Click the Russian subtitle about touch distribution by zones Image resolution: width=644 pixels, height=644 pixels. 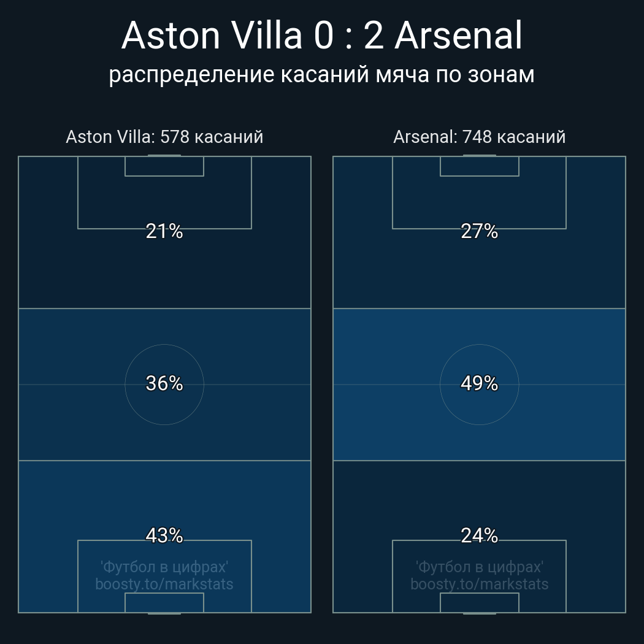321,74
